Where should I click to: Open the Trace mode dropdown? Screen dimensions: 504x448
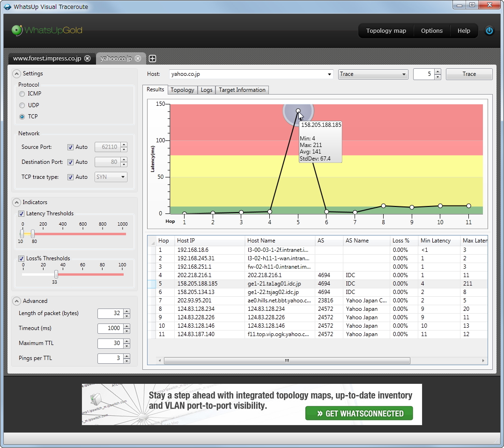coord(373,74)
